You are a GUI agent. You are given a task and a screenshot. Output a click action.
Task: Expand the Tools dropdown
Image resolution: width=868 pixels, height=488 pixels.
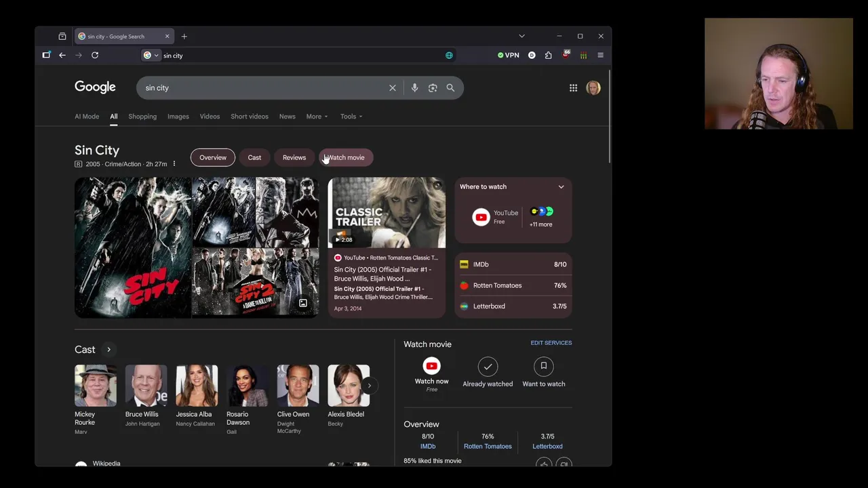click(x=351, y=117)
